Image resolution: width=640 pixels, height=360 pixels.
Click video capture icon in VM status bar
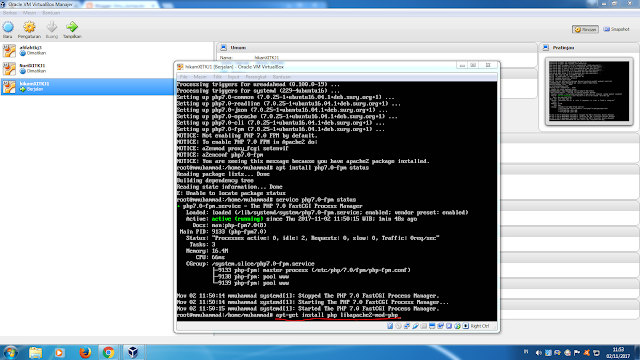(x=440, y=326)
